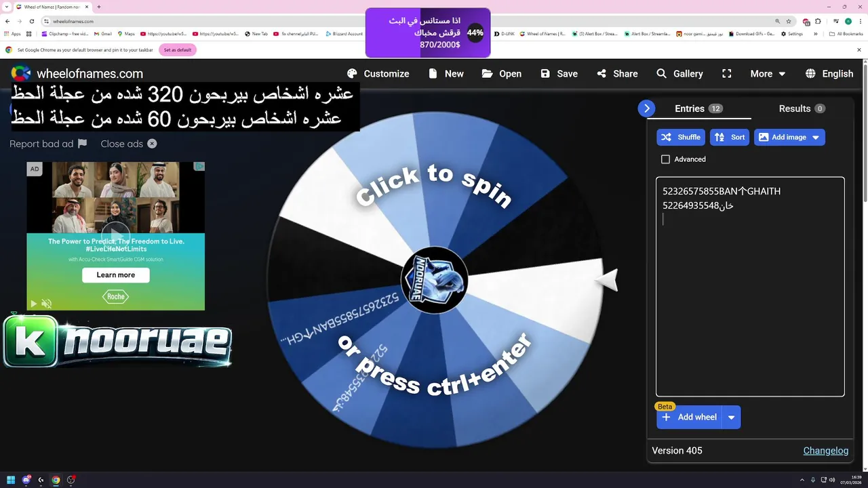The width and height of the screenshot is (868, 488).
Task: Click the AdChoices icon on ad
Action: click(x=199, y=166)
